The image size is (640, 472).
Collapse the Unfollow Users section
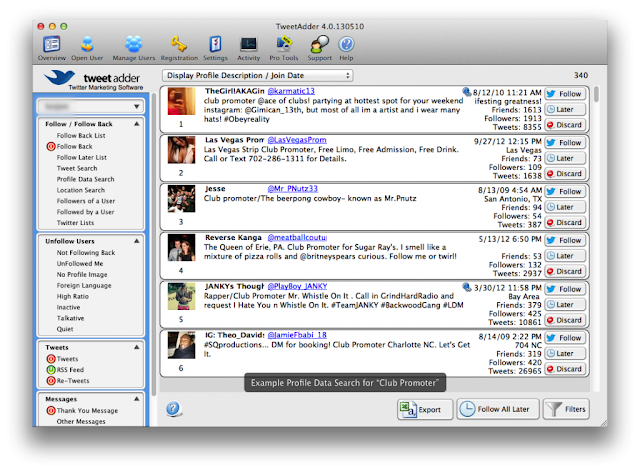[x=137, y=241]
